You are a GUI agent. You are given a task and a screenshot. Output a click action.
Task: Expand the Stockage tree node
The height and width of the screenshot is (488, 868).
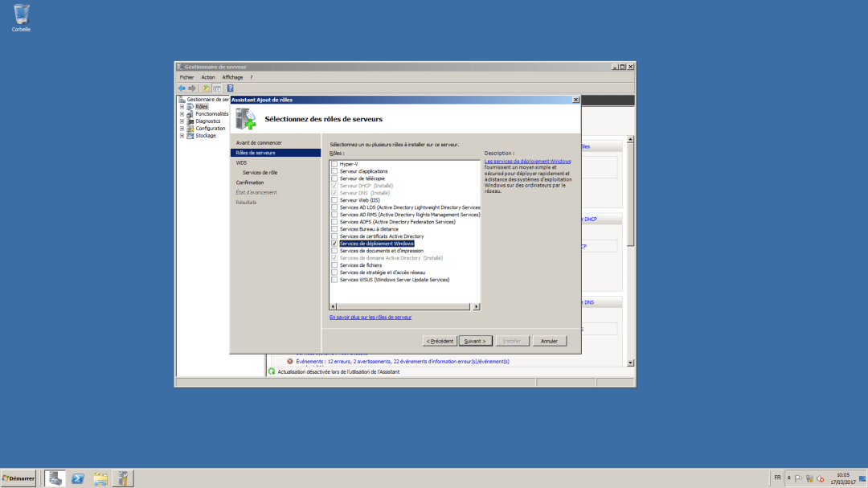point(181,135)
